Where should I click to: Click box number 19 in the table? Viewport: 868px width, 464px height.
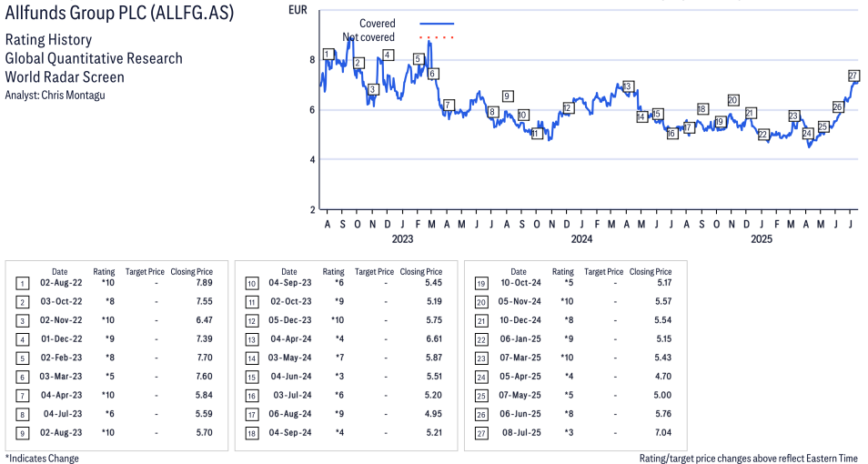[x=481, y=284]
